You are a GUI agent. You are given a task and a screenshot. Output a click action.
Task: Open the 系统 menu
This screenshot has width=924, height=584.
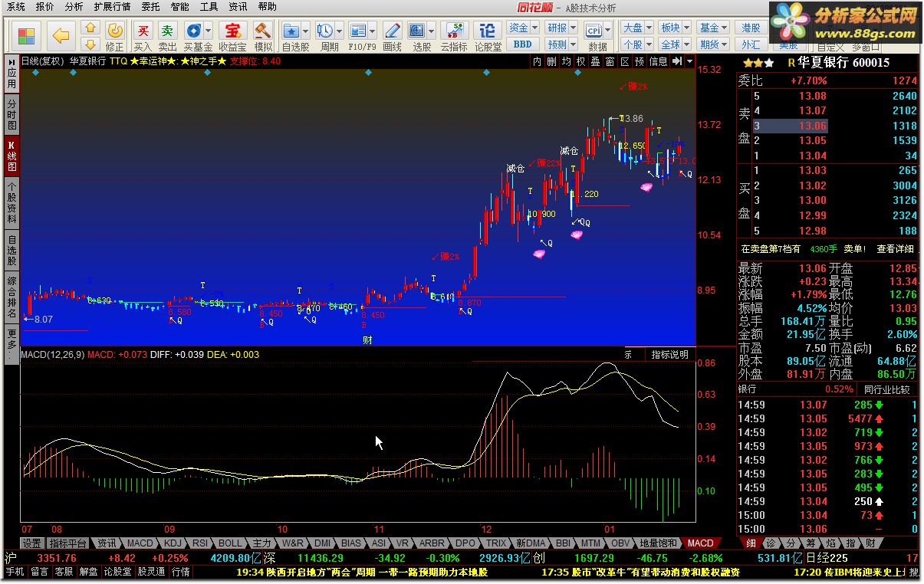click(16, 7)
